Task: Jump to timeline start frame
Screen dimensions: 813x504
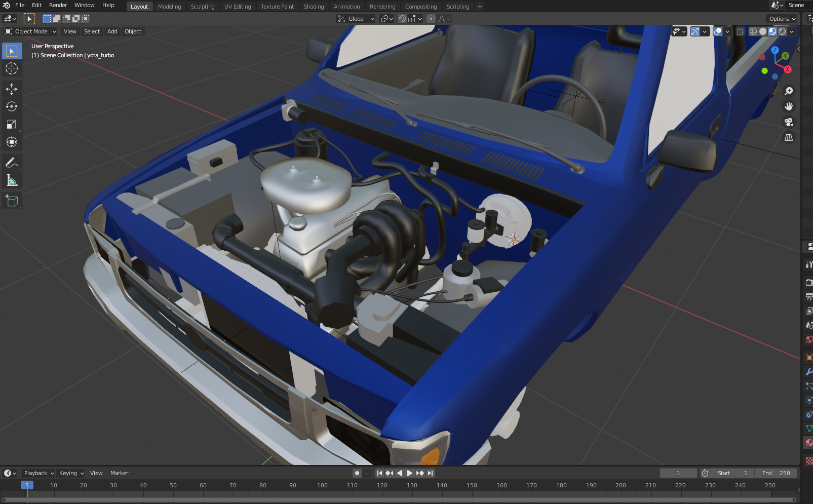Action: coord(379,473)
